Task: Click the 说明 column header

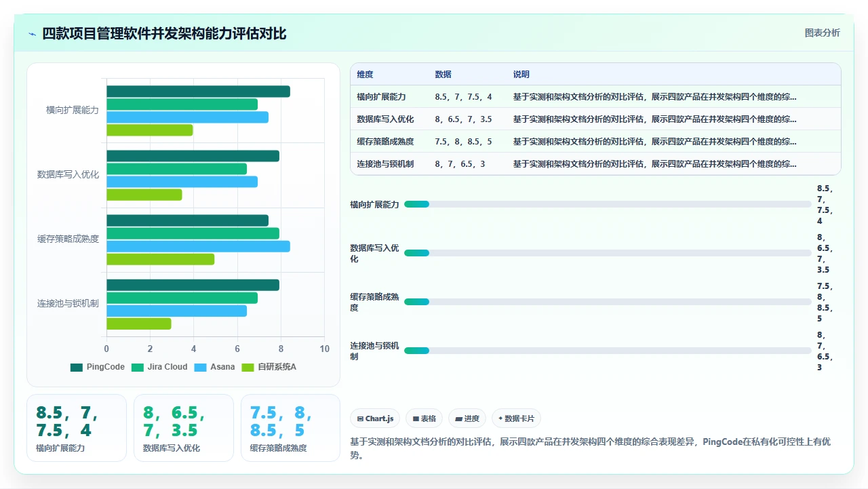Action: coord(521,75)
